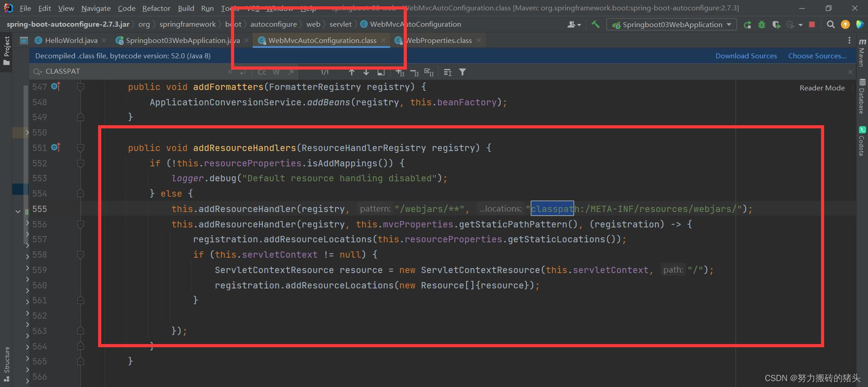
Task: Collapse the fold marker on line 547
Action: tap(80, 86)
